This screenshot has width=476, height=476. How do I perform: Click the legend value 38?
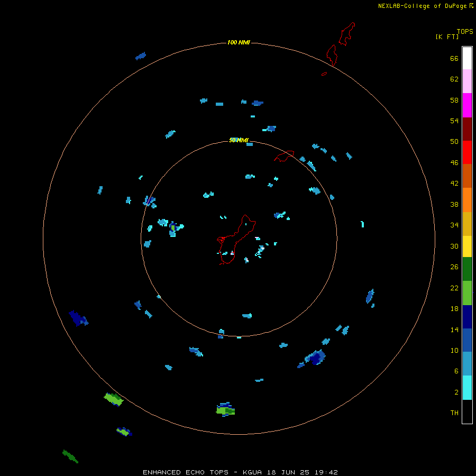pyautogui.click(x=454, y=204)
